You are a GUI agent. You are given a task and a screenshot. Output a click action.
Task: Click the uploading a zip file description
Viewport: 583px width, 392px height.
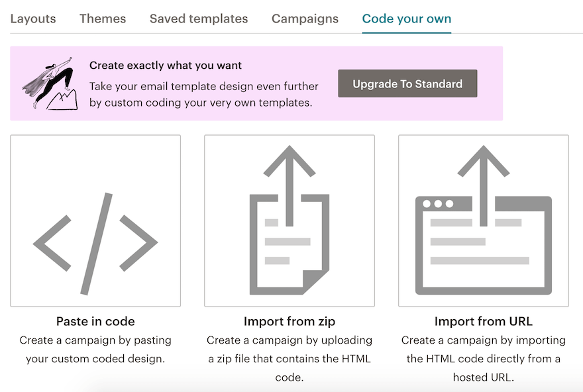point(290,358)
